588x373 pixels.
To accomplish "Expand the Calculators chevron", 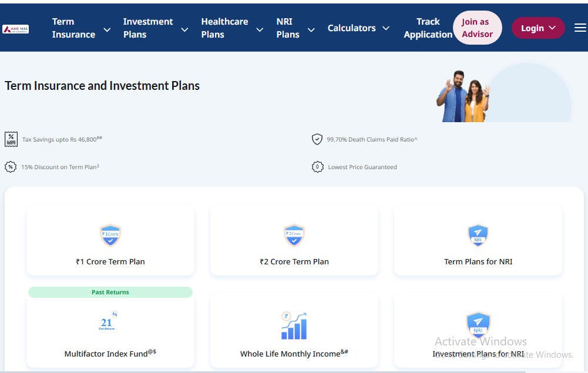I will pos(386,28).
